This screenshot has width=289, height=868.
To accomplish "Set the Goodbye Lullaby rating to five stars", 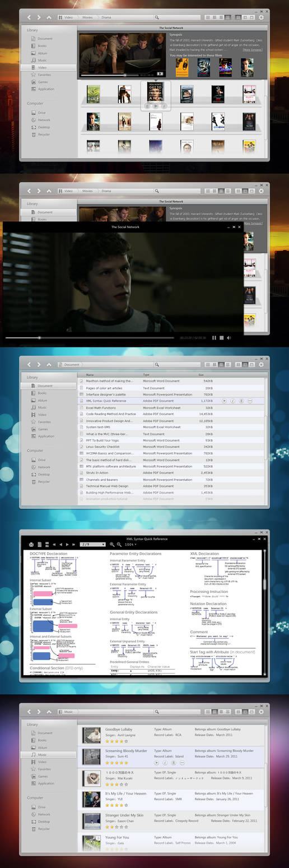I will pos(127,741).
